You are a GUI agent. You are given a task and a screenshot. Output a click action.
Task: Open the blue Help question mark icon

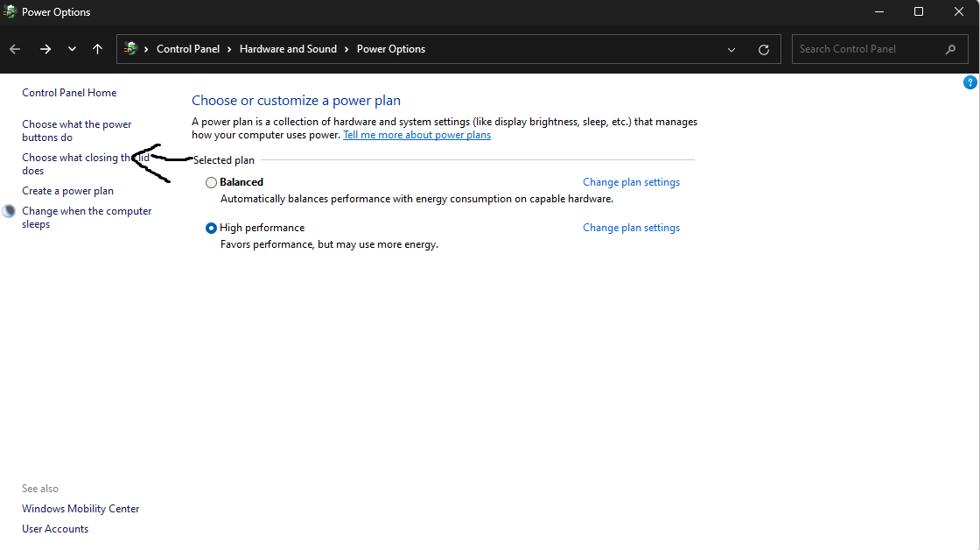click(x=969, y=82)
